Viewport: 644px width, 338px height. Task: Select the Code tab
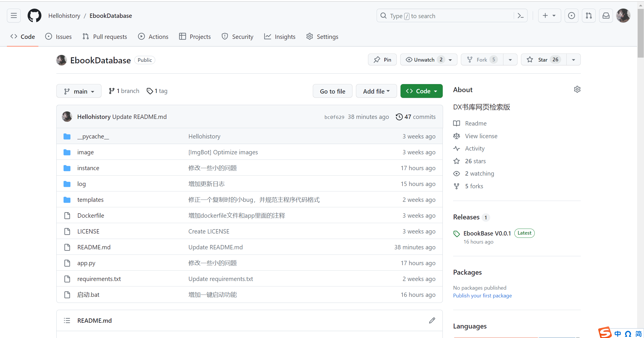point(23,37)
